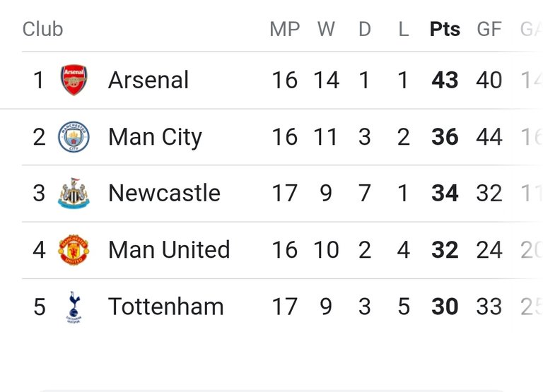Click the Tottenham club crest
Viewport: 543px width, 392px height.
(x=74, y=307)
